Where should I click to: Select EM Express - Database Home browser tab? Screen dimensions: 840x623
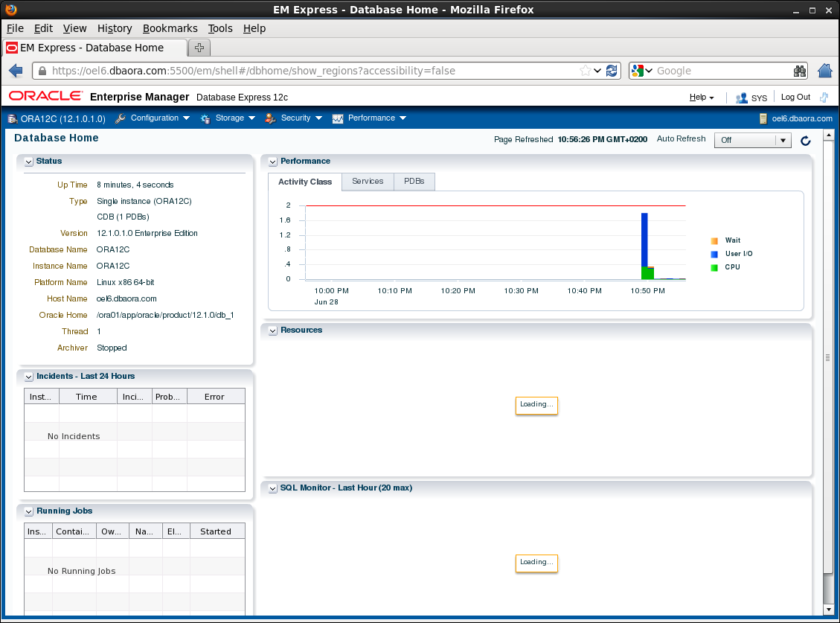pyautogui.click(x=95, y=48)
